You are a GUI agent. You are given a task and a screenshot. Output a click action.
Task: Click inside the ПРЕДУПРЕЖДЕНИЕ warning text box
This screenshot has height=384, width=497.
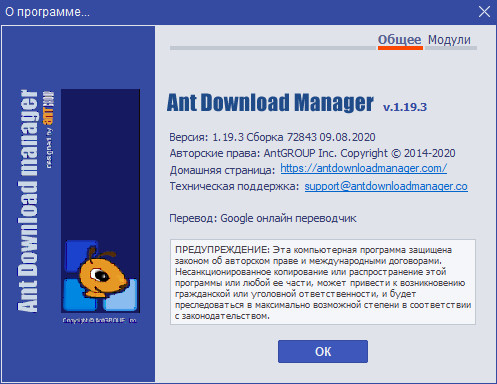click(323, 282)
